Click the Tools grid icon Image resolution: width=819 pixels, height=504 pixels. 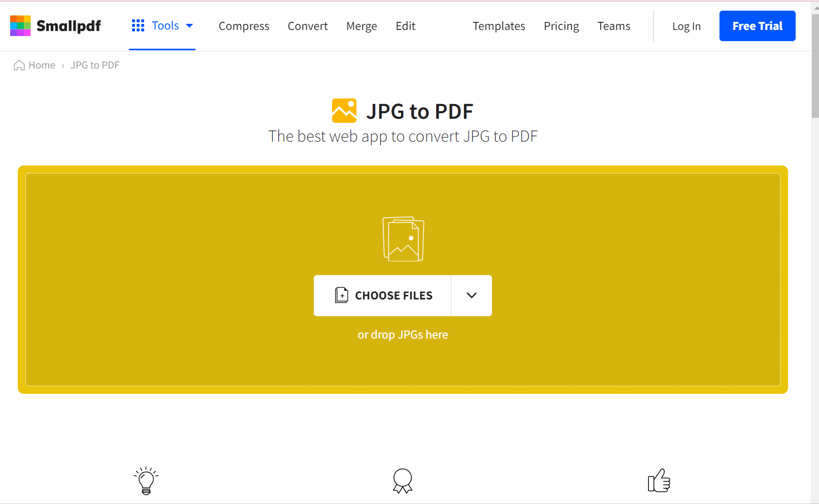tap(138, 25)
